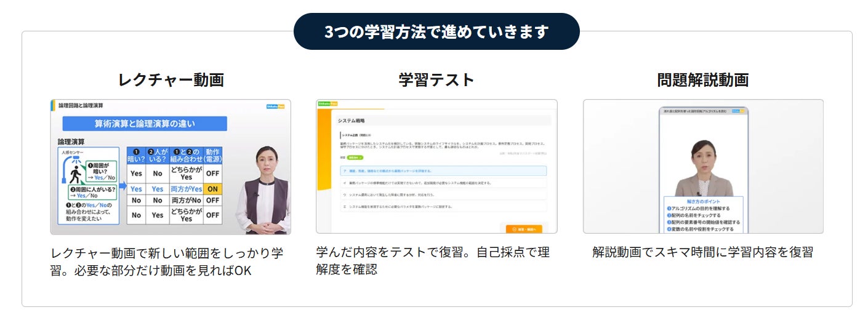Select the highlighted answer option ア
This screenshot has height=315, width=868.
443,171
